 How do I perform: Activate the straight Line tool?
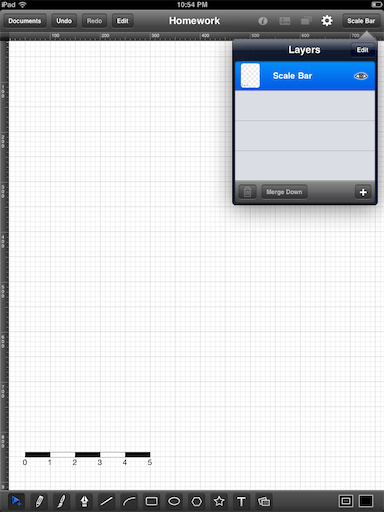coord(106,501)
